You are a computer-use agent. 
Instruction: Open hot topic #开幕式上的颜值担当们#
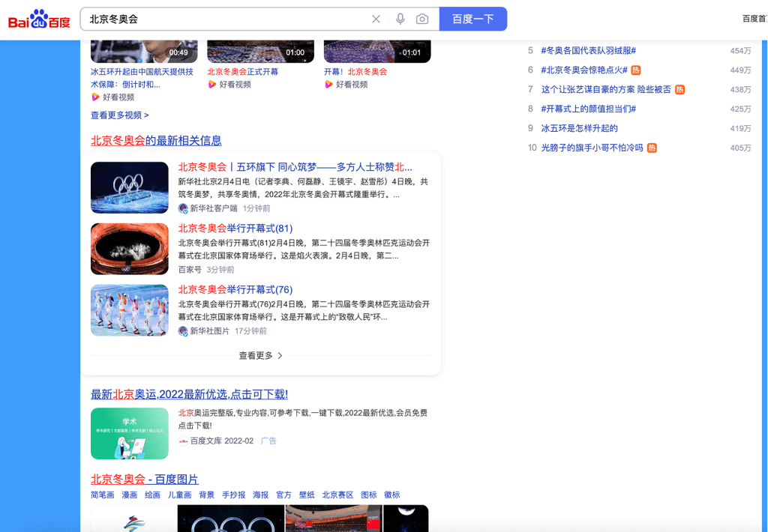[x=588, y=109]
